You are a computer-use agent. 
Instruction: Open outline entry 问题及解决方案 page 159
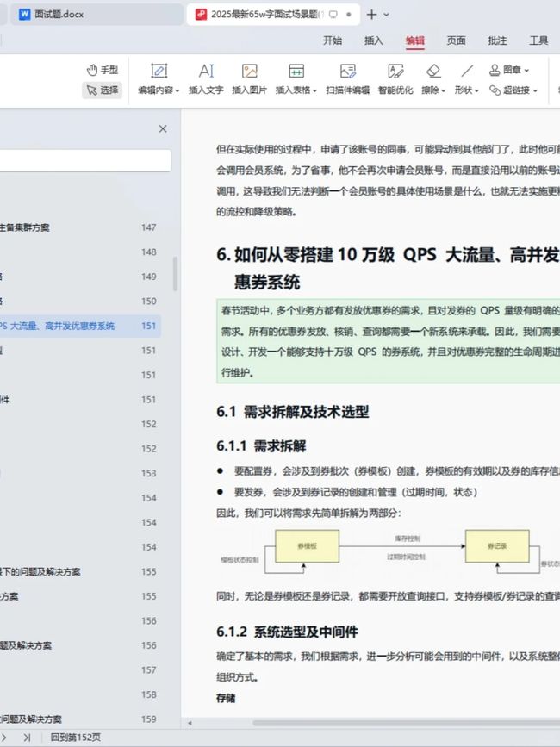tap(80, 719)
